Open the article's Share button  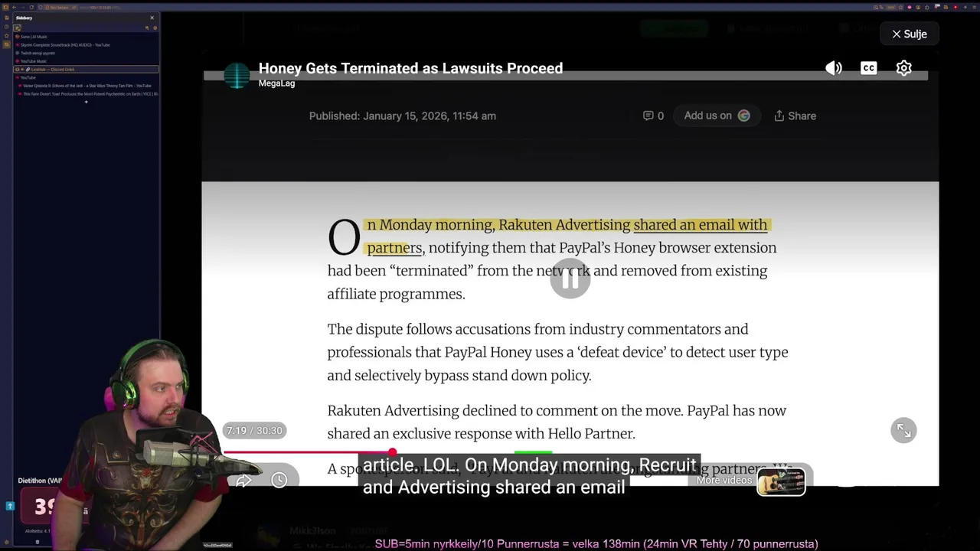795,116
